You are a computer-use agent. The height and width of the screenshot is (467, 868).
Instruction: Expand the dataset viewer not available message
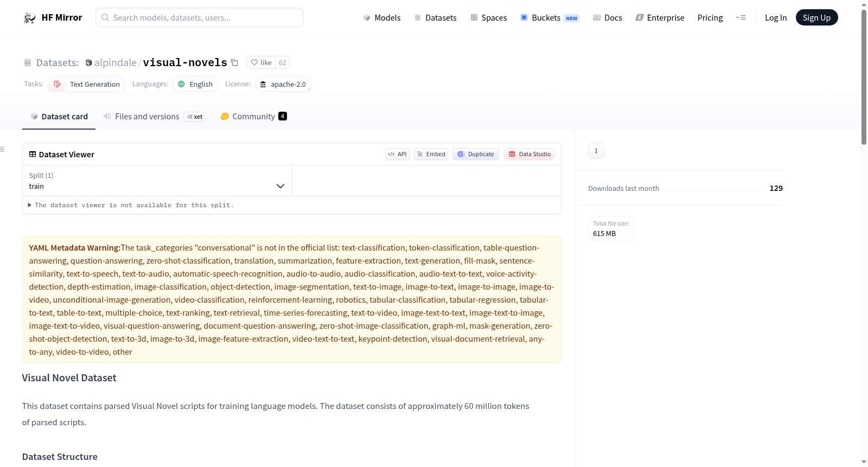(130, 205)
